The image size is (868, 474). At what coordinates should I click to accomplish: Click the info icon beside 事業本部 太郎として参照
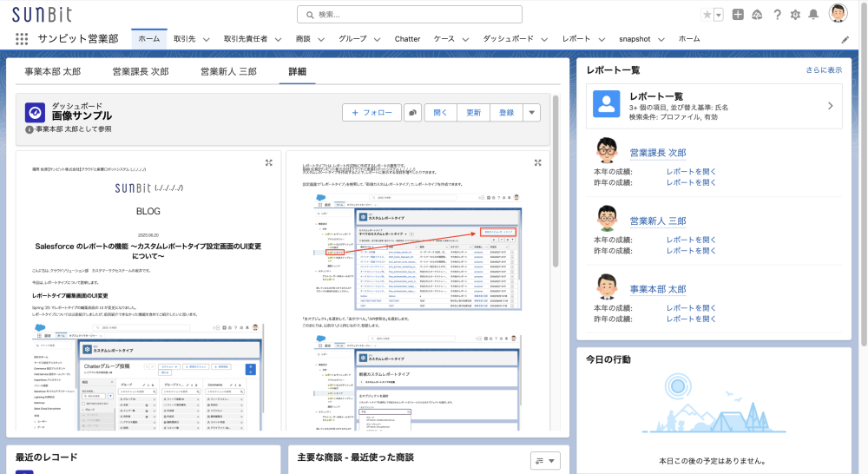pyautogui.click(x=30, y=129)
